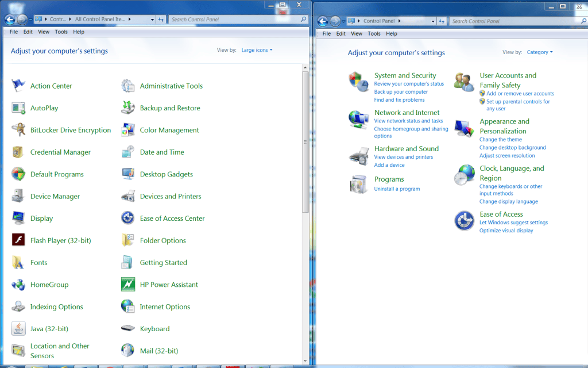Image resolution: width=588 pixels, height=368 pixels.
Task: Open the Device Manager icon
Action: tap(18, 196)
